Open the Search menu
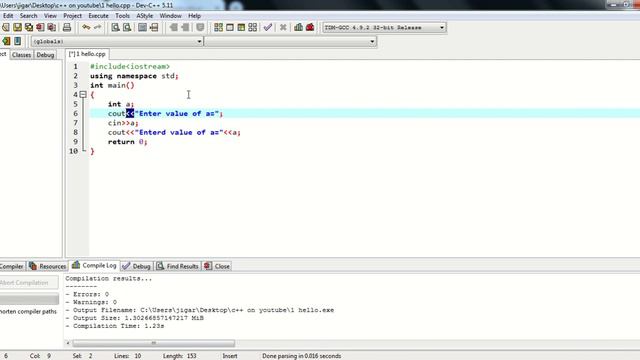 (x=29, y=16)
